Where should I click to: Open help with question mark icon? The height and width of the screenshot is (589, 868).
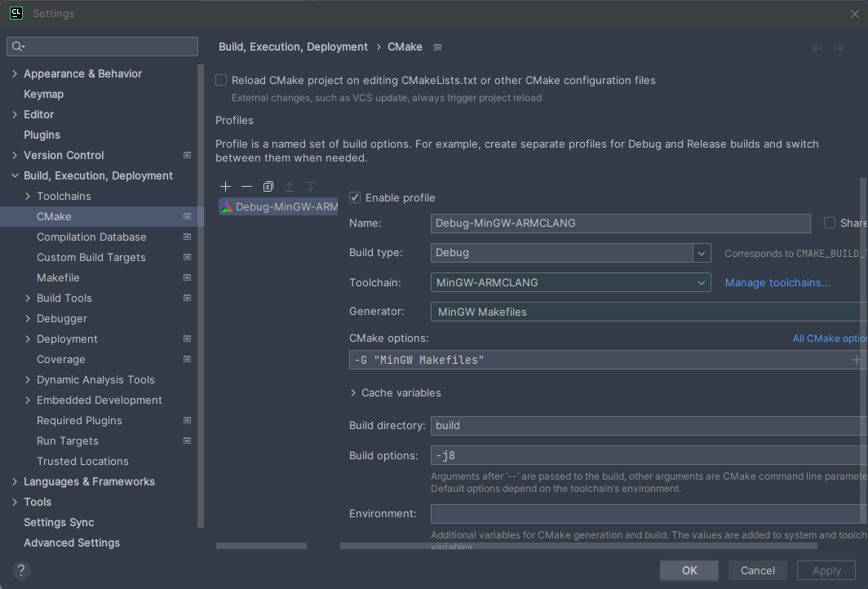(x=21, y=570)
